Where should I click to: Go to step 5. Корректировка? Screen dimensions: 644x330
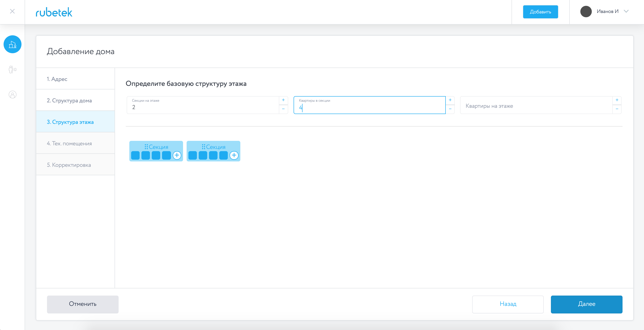tap(75, 165)
